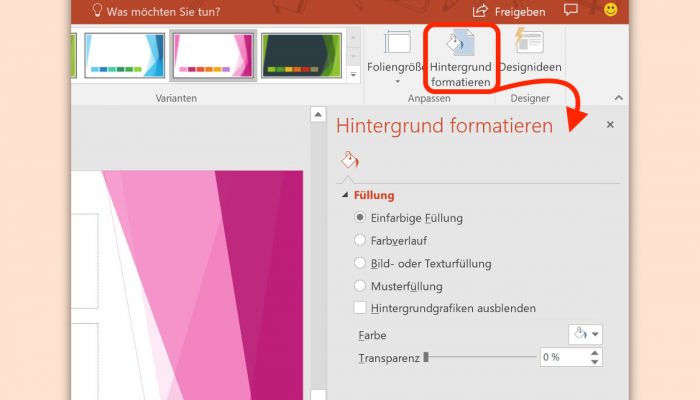Close the Hintergrund formatieren pane
The width and height of the screenshot is (700, 400).
610,125
